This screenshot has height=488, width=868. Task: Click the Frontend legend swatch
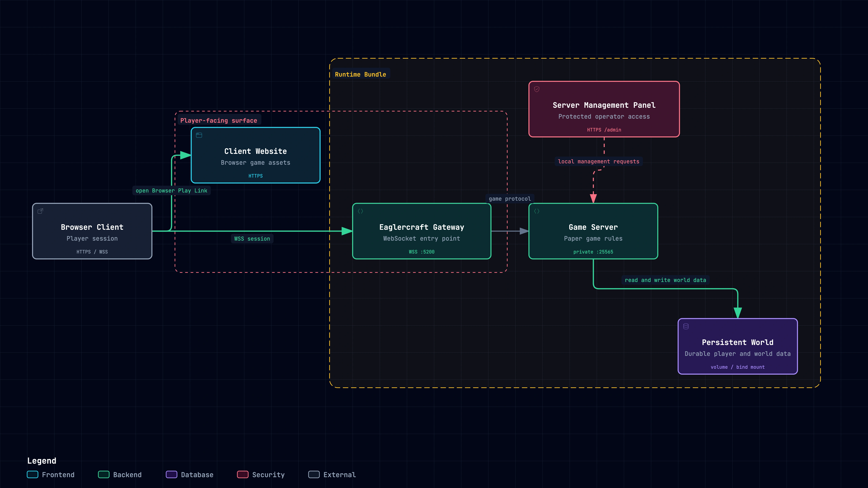[33, 474]
